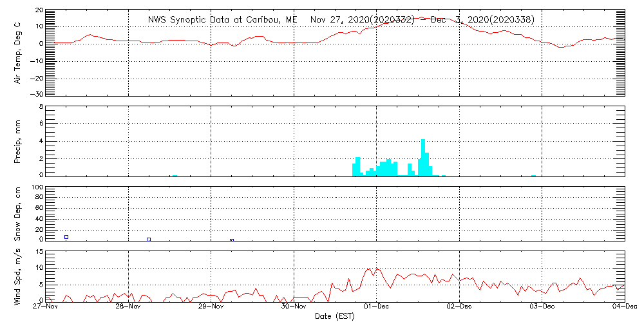This screenshot has width=644, height=322.
Task: Click the 01-Dec date tick label
Action: tap(377, 308)
